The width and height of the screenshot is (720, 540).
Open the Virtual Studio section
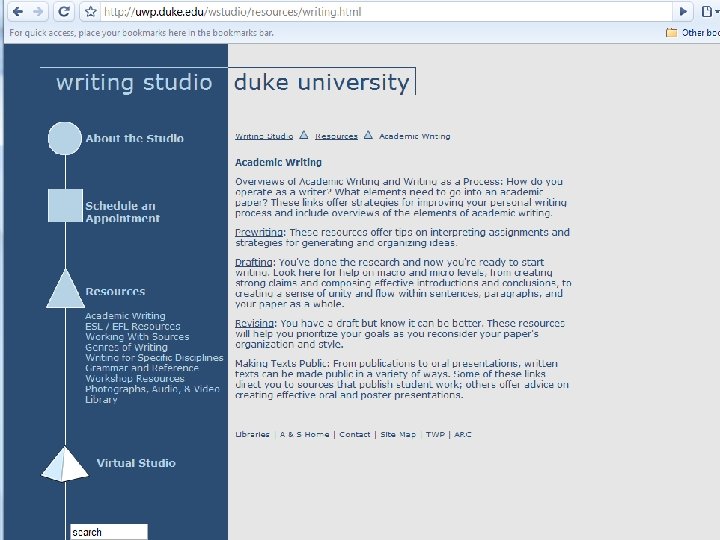tap(136, 463)
